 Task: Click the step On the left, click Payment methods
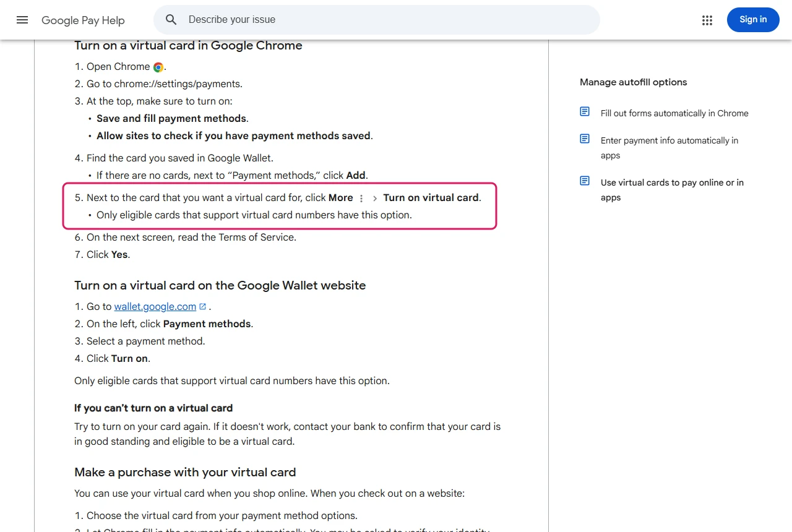[x=170, y=324]
